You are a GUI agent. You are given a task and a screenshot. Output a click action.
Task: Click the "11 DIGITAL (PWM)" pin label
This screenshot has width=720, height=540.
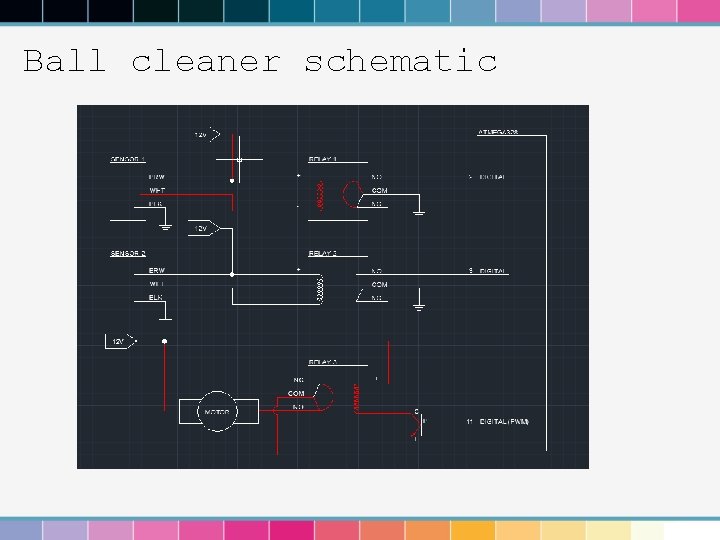pyautogui.click(x=498, y=421)
